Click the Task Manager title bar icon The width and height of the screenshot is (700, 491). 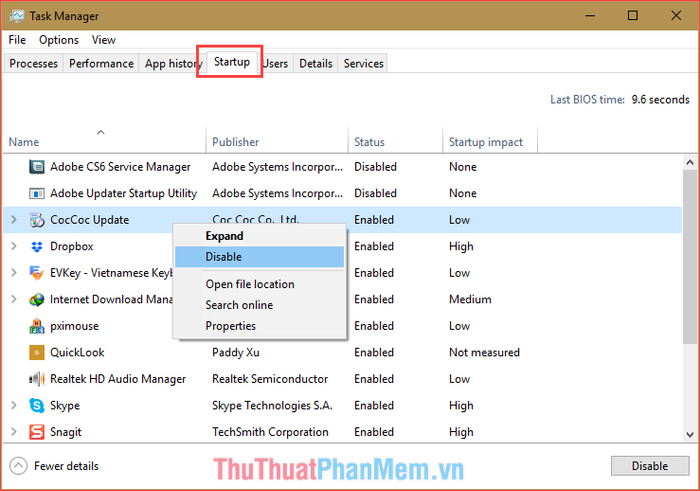pyautogui.click(x=17, y=16)
